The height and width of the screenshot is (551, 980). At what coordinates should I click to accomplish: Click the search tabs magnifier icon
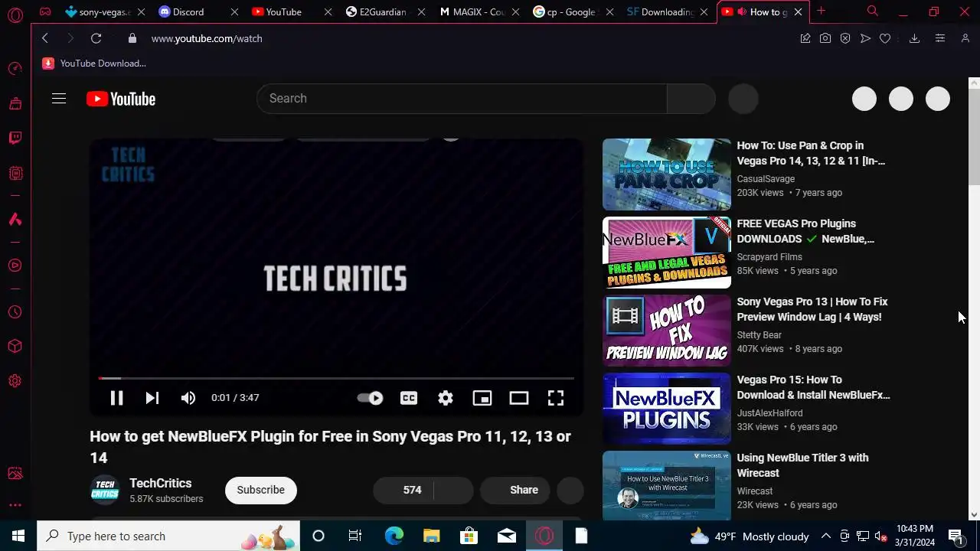[872, 11]
